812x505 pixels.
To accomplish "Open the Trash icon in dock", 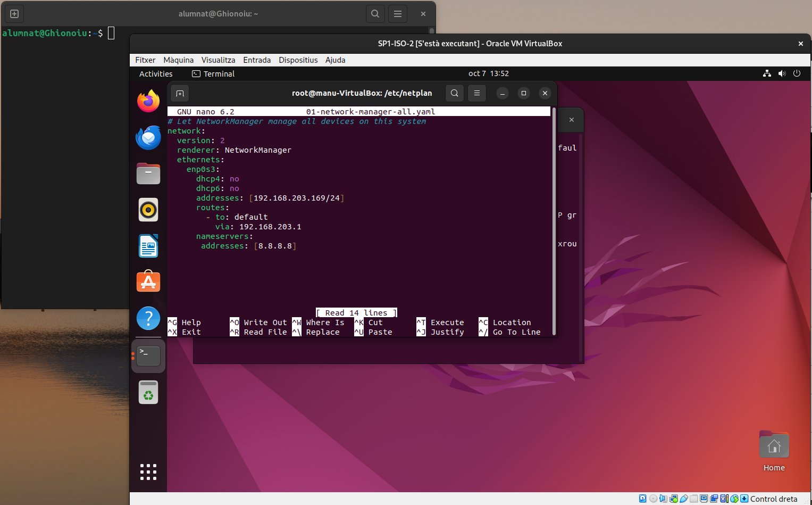I will pyautogui.click(x=148, y=393).
